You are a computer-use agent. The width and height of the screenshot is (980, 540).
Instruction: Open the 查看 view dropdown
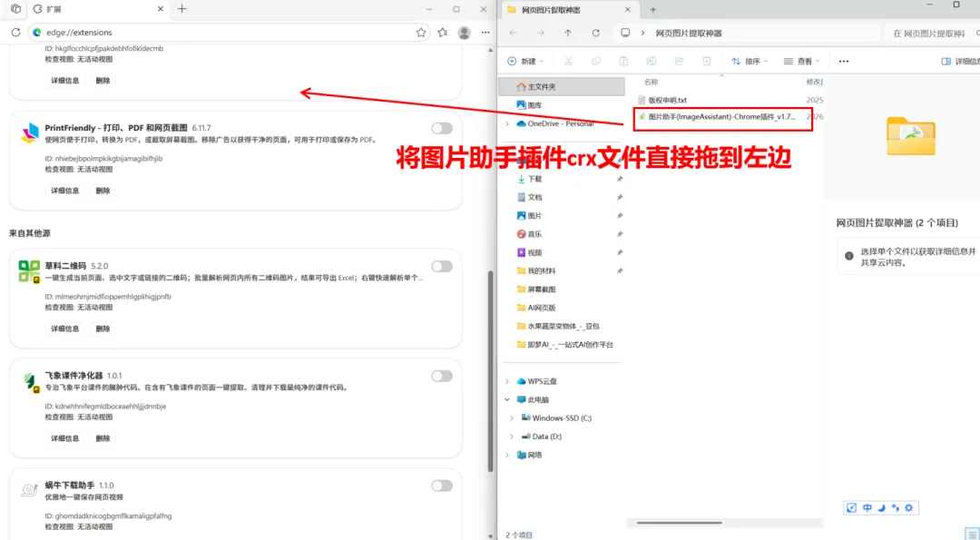pos(802,61)
